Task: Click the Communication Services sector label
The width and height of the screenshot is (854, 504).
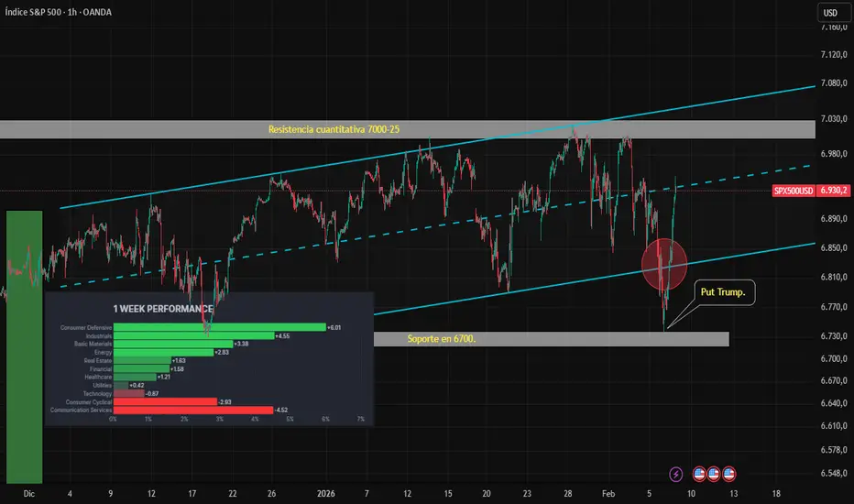Action: pyautogui.click(x=82, y=411)
